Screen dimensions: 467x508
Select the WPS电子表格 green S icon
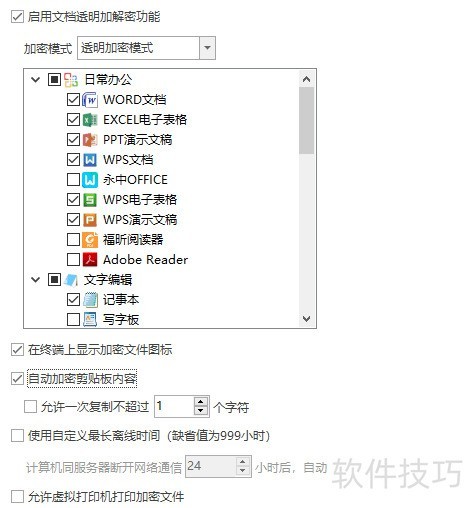pos(90,200)
